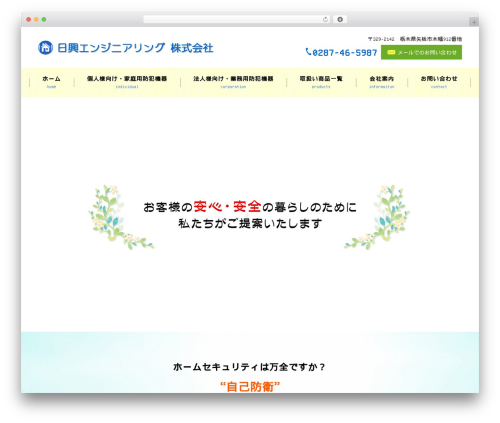Open the お問い合わせ menu item
Image resolution: width=500 pixels, height=423 pixels.
[x=439, y=82]
